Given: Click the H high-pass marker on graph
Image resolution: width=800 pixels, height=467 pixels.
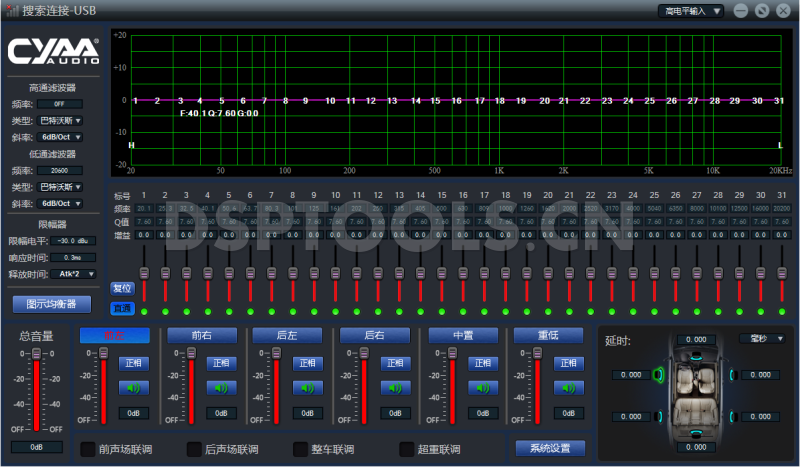Looking at the screenshot, I should (131, 145).
